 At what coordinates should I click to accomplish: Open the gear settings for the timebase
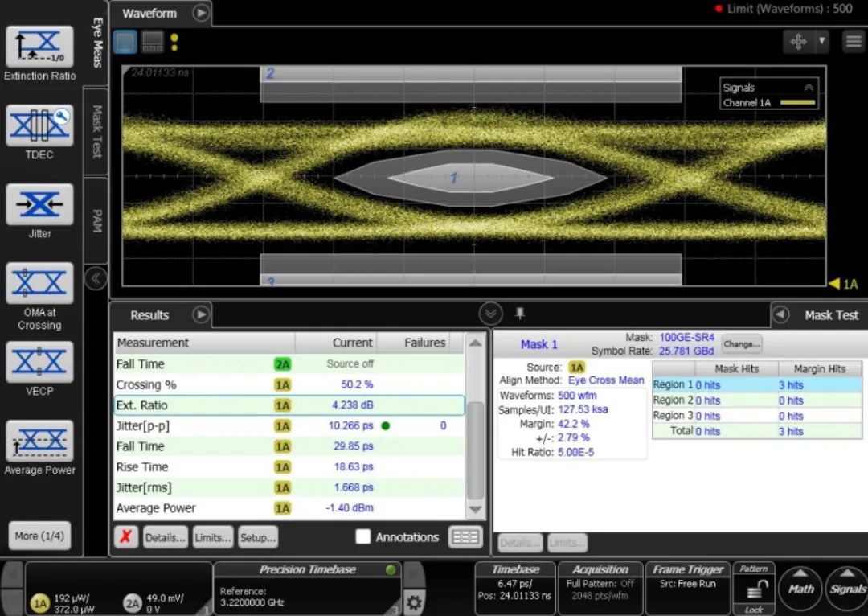(x=414, y=602)
